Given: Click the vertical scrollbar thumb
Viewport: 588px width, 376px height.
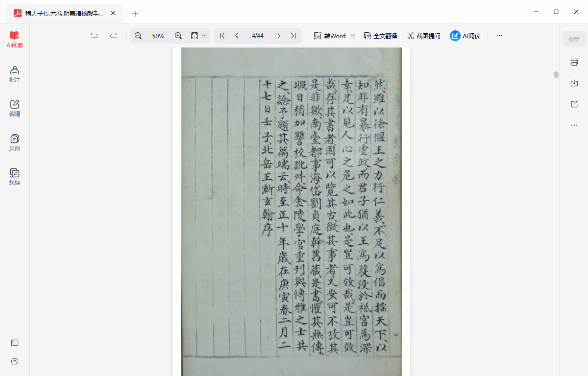Looking at the screenshot, I should (556, 75).
